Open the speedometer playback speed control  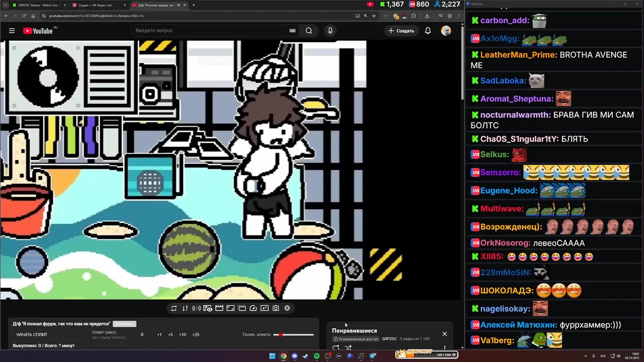(x=253, y=308)
